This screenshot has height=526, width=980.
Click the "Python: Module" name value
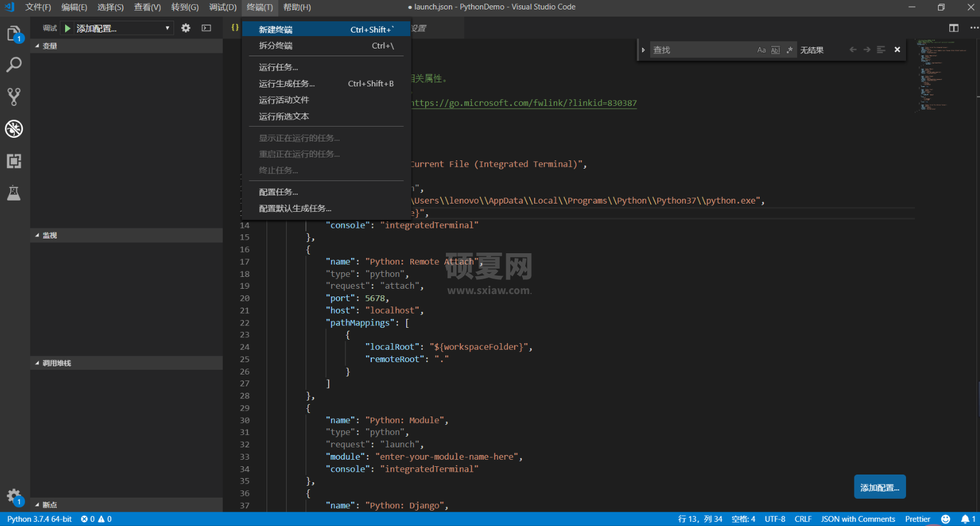click(x=404, y=420)
